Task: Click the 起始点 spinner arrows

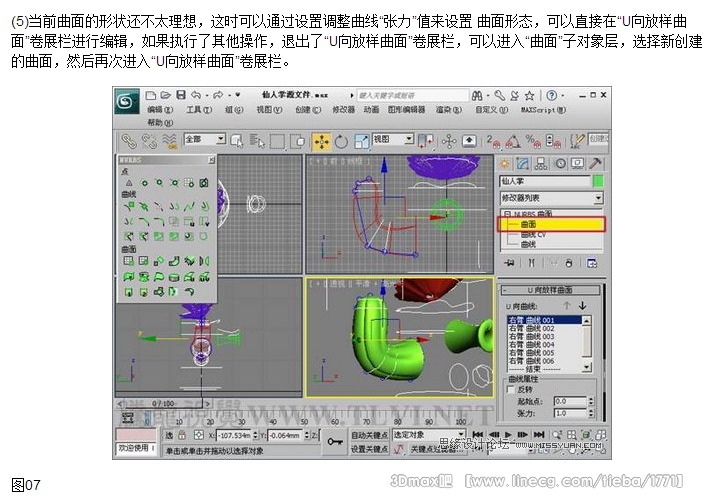Action: pyautogui.click(x=591, y=401)
